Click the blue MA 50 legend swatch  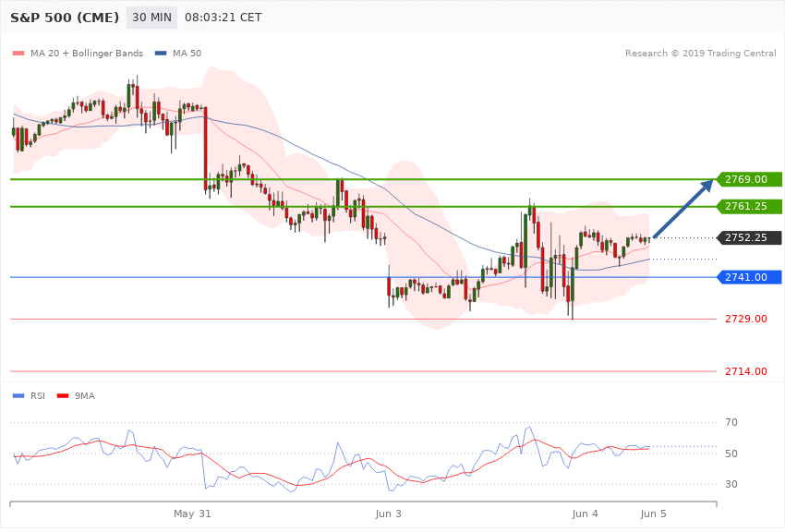tap(161, 53)
